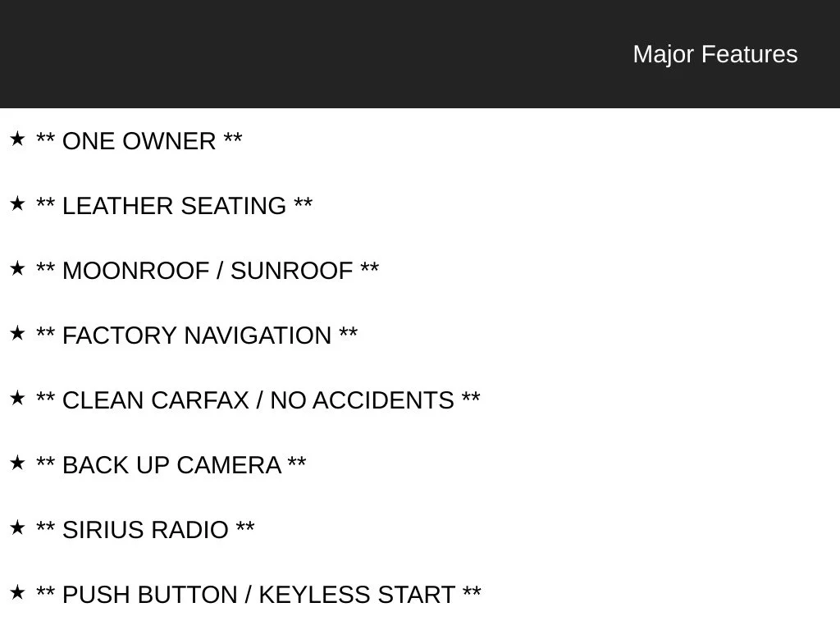Screen dimensions: 840x630
Task: Click the star icon beside LEATHER SEATING
Action: [17, 203]
